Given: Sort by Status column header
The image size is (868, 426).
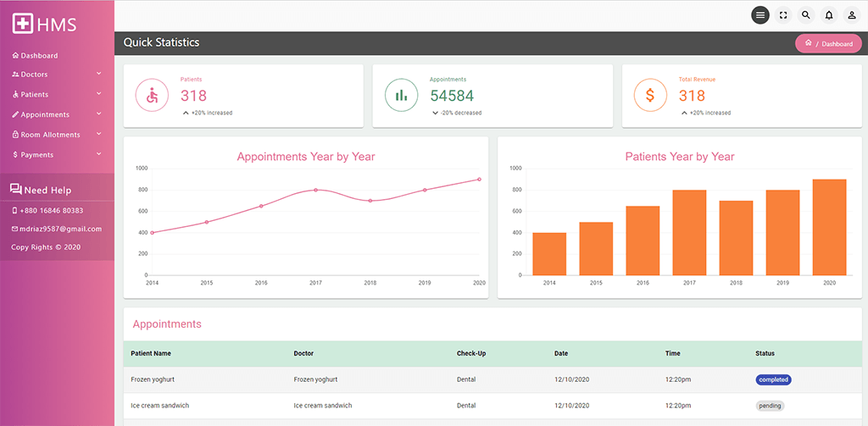Looking at the screenshot, I should click(765, 353).
